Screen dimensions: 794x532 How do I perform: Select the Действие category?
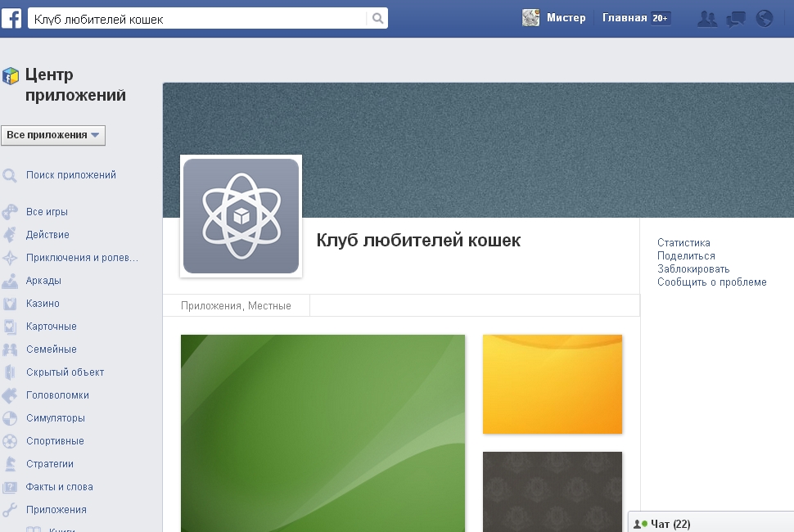[47, 234]
